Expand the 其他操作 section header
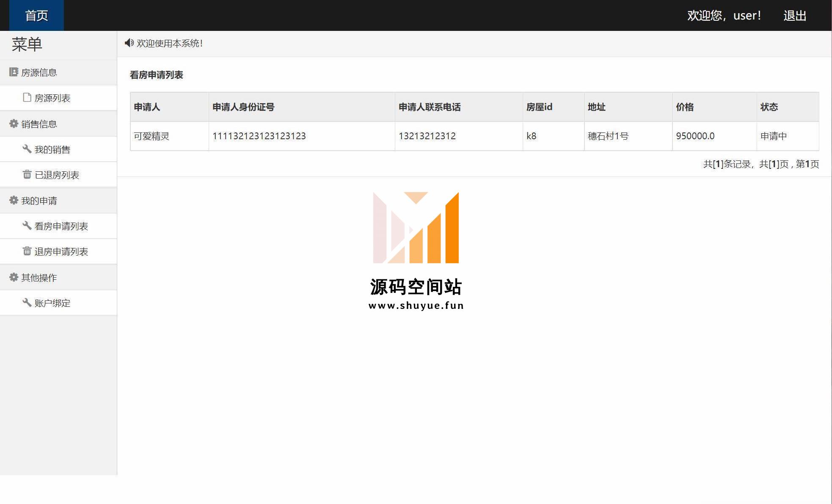 pos(58,278)
